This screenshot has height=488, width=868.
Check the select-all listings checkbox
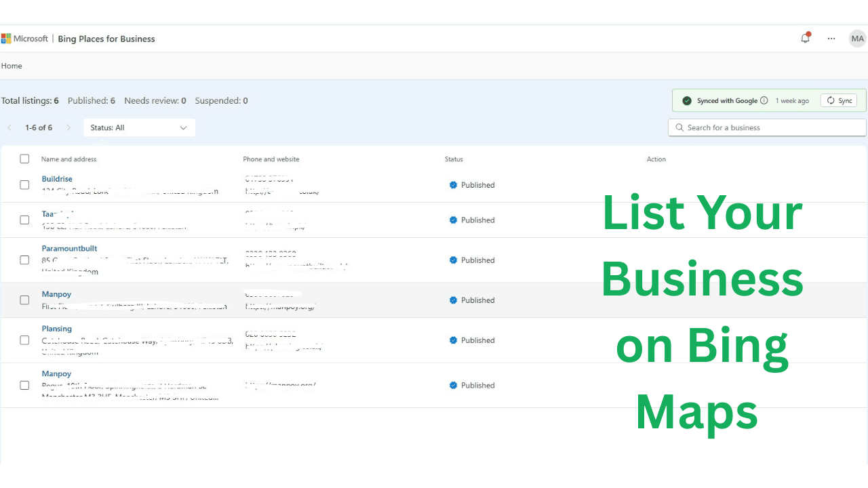[24, 159]
